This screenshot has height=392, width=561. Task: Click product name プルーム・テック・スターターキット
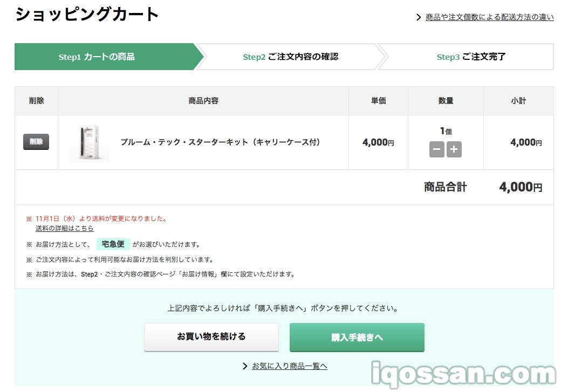[x=220, y=142]
